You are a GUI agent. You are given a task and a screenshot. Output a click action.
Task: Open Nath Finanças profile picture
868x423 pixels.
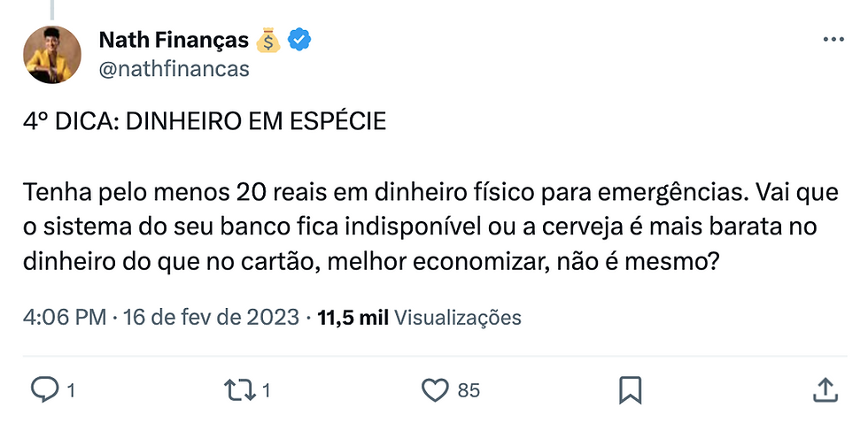52,54
